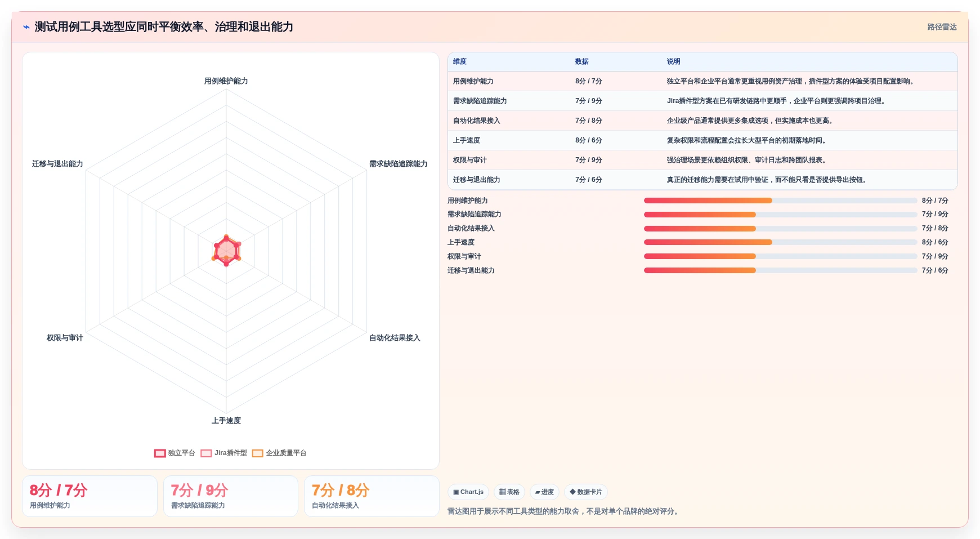Image resolution: width=980 pixels, height=539 pixels.
Task: Click the 路径雷达 label in header
Action: 942,27
